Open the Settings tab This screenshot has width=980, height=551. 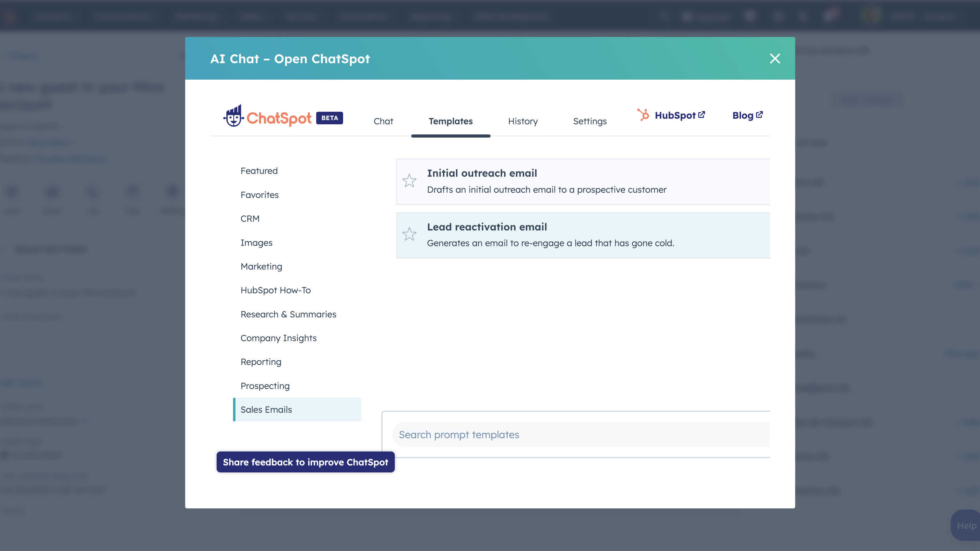point(590,121)
